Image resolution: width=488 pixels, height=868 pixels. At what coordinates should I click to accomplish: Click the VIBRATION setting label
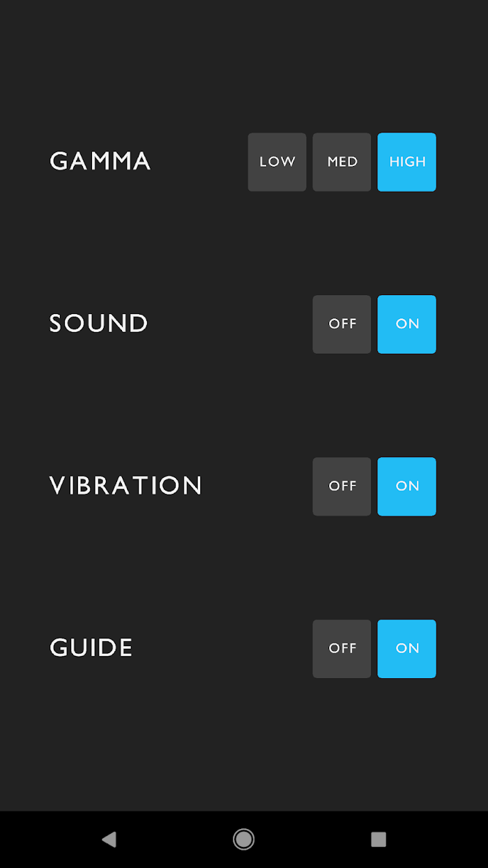pos(126,486)
